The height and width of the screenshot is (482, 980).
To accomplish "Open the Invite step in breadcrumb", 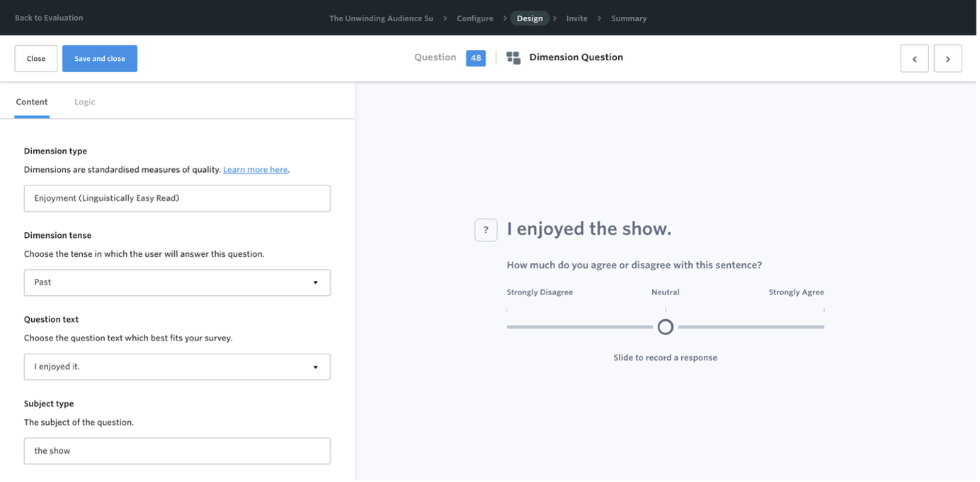I will pos(576,18).
